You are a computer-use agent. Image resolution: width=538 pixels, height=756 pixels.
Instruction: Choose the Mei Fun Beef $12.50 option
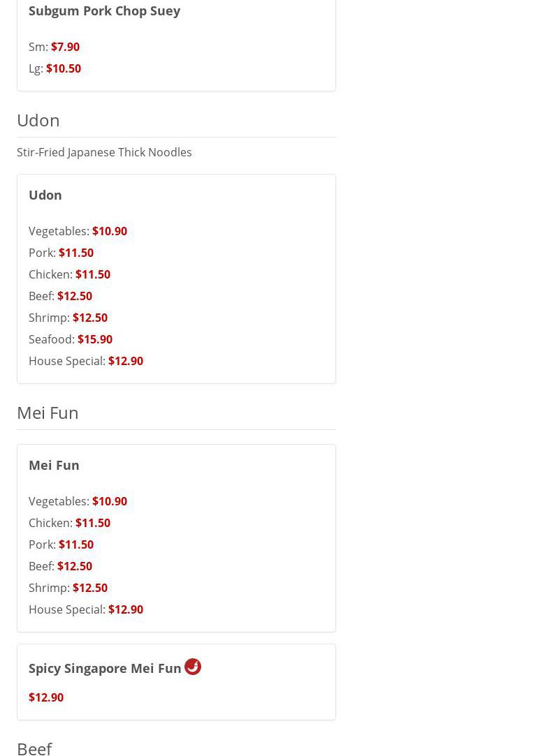point(74,566)
